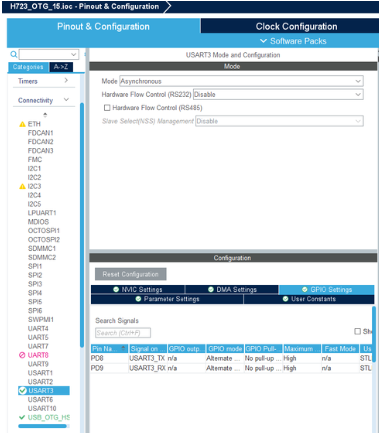Click the USART3_RX signal cell
379x433 pixels.
coord(147,368)
